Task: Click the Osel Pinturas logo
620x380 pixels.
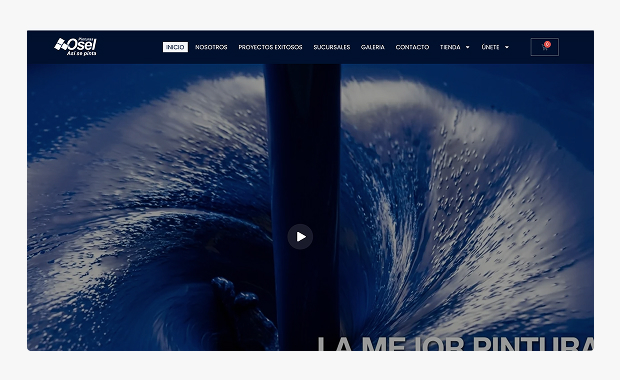Action: (76, 47)
